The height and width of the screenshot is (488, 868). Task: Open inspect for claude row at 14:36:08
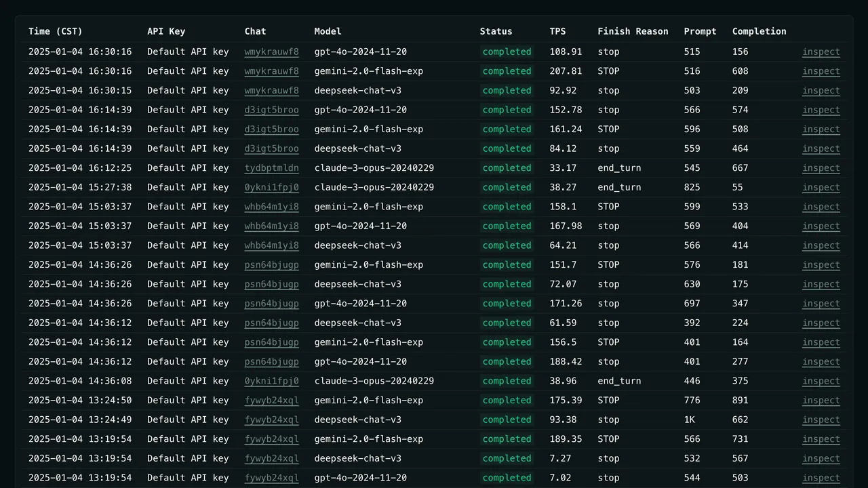[821, 381]
